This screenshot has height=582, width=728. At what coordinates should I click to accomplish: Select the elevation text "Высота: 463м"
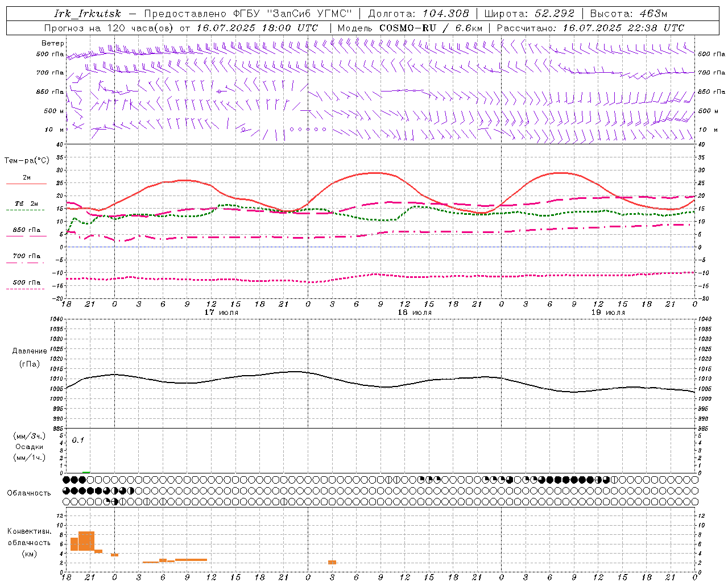(628, 14)
